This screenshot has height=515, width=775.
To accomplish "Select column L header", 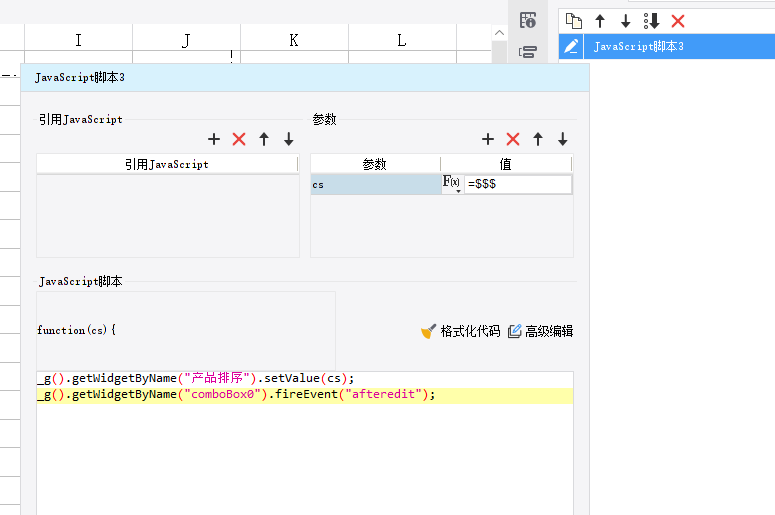I will tap(402, 40).
